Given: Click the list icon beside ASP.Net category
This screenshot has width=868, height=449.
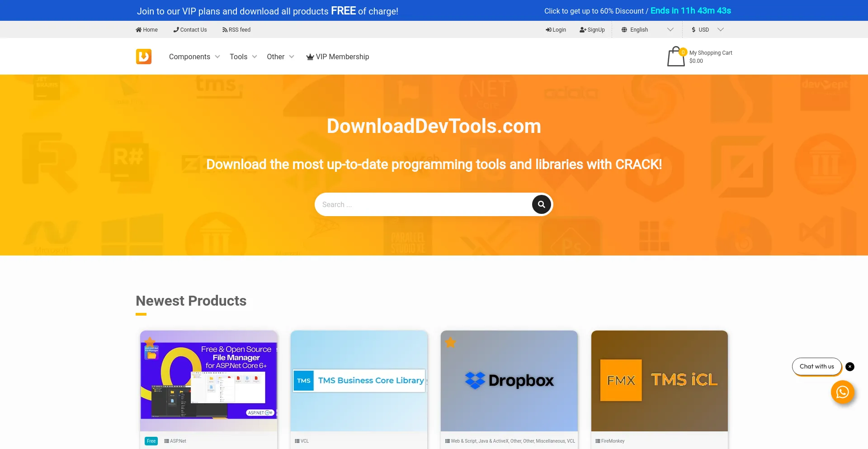Looking at the screenshot, I should click(166, 441).
